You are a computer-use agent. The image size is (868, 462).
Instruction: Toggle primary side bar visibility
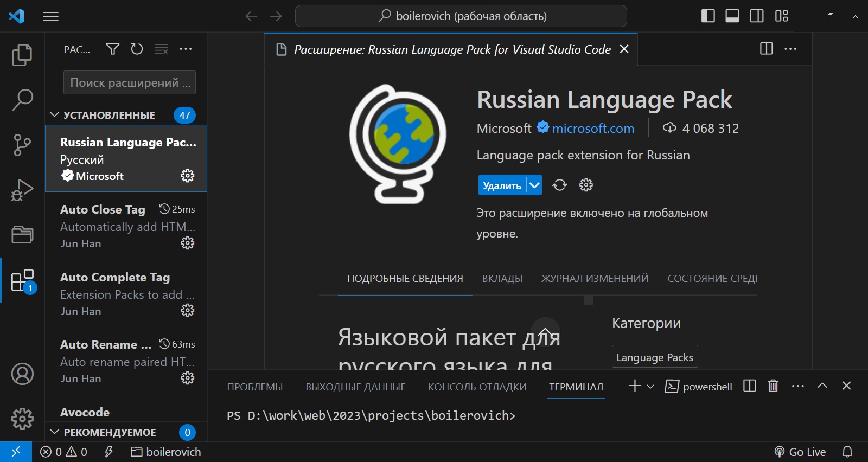coord(708,16)
